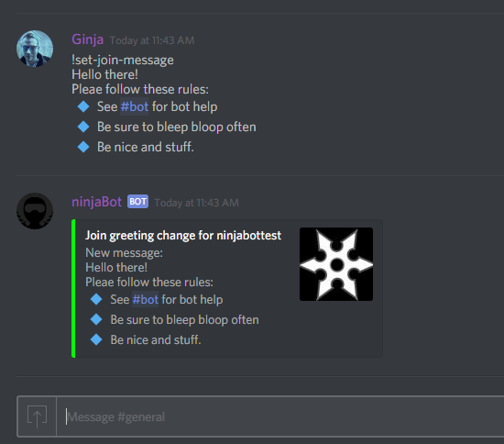Open the #bot channel link in Ginja's message
This screenshot has height=444, width=504.
pos(135,106)
